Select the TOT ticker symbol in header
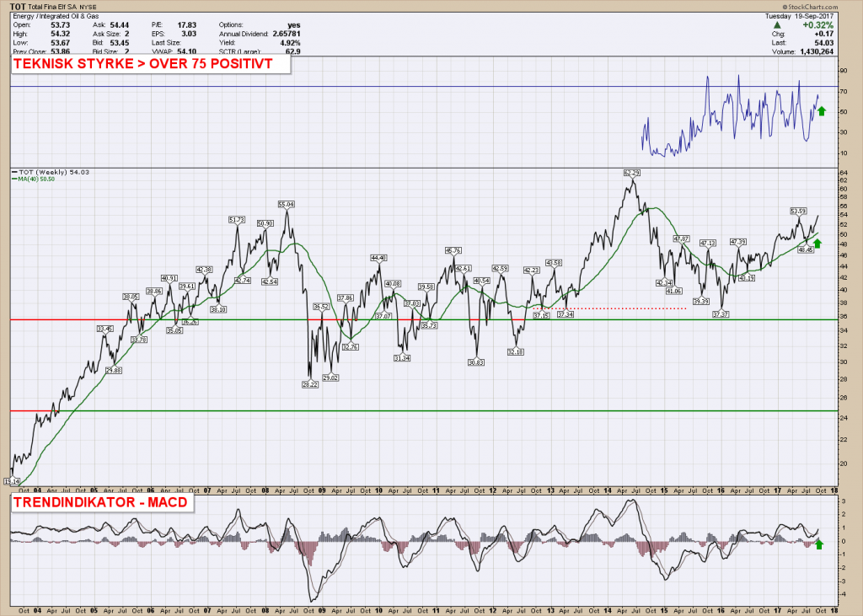This screenshot has width=863, height=616. coord(19,7)
